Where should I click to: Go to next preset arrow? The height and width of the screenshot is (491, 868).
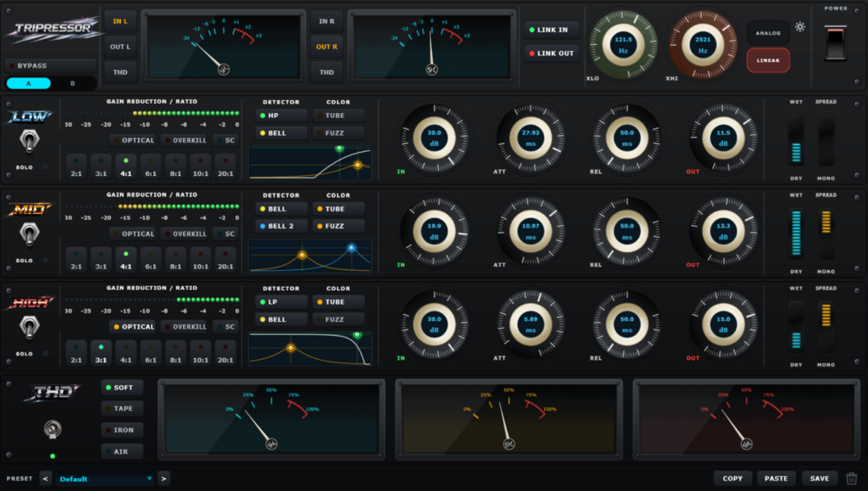pos(163,479)
